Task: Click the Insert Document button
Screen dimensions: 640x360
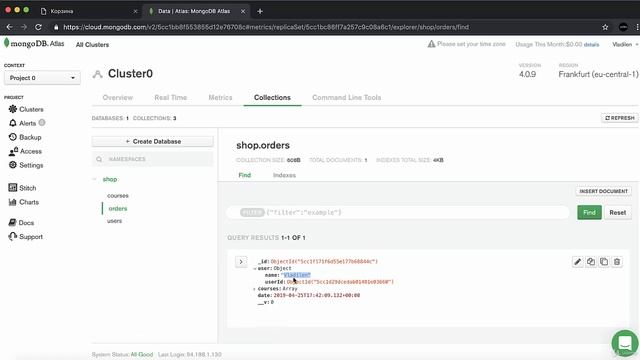Action: point(603,191)
